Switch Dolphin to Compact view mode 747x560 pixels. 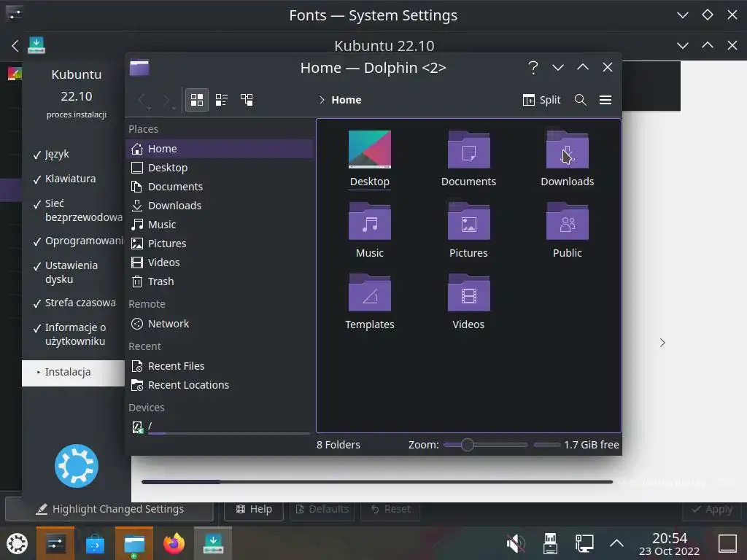(222, 99)
